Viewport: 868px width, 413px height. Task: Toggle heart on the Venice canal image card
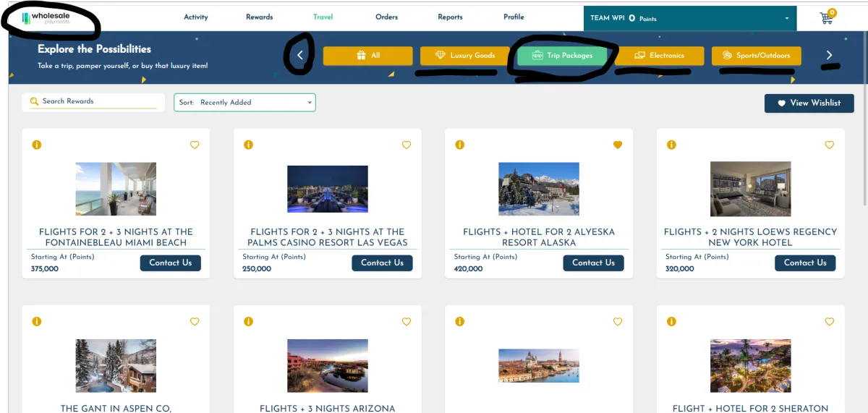pos(618,321)
